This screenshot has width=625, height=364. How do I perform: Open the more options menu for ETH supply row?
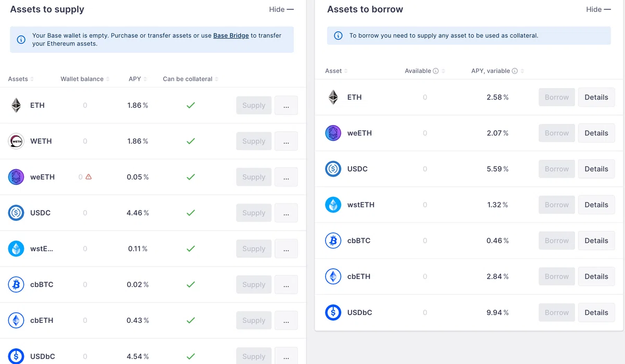pos(286,105)
